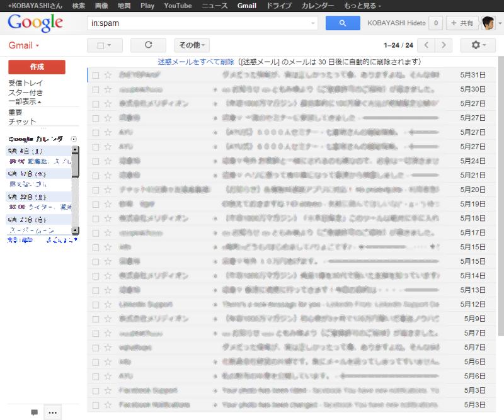504x420 pixels.
Task: Click the blue search magnifier button
Action: (x=343, y=23)
